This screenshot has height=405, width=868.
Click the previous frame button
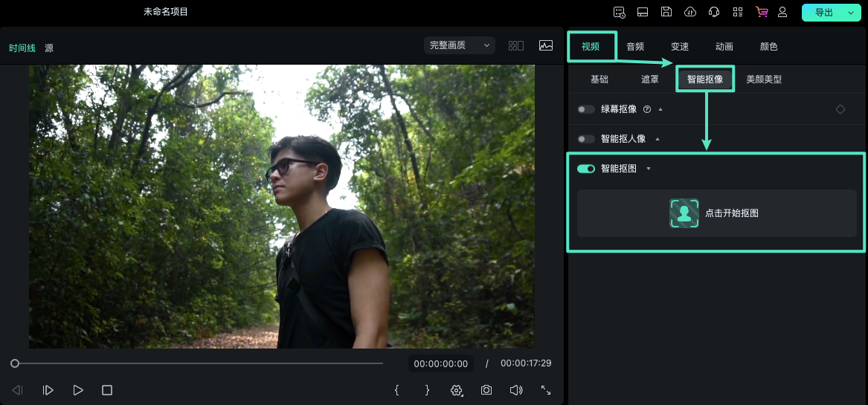pos(17,391)
